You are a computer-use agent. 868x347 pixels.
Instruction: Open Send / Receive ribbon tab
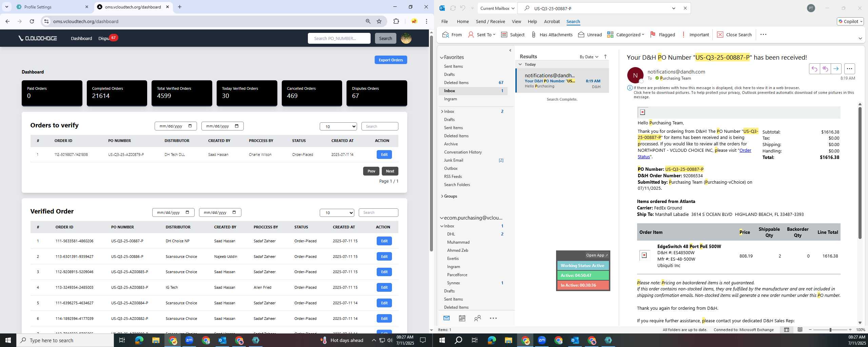(490, 21)
